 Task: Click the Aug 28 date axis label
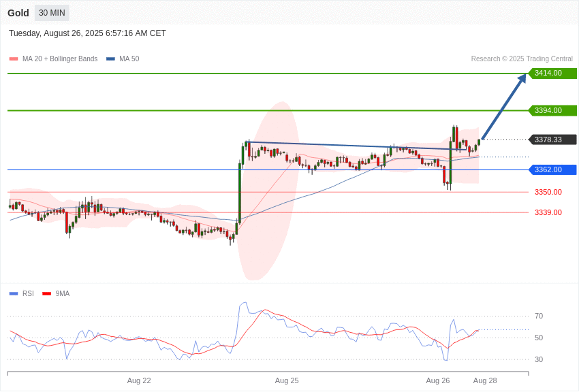[x=485, y=380]
